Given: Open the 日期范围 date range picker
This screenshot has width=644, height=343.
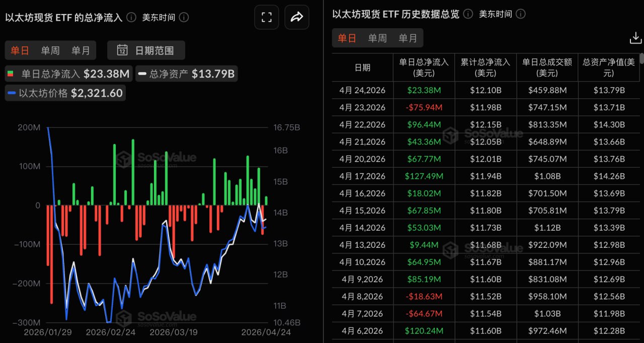Looking at the screenshot, I should 146,50.
